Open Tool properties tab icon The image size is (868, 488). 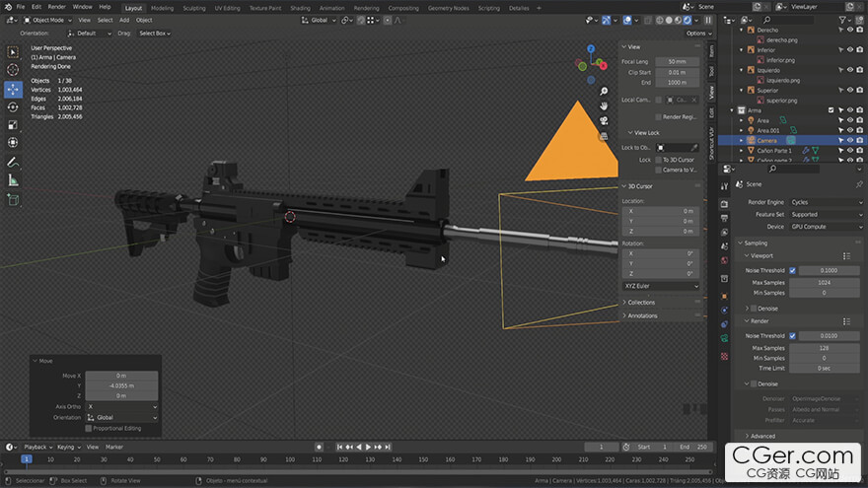coord(724,187)
